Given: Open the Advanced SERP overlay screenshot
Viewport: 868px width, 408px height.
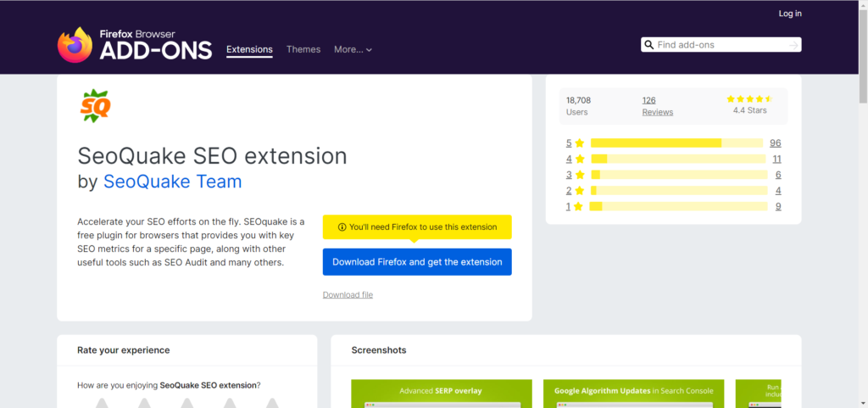Looking at the screenshot, I should [x=441, y=394].
